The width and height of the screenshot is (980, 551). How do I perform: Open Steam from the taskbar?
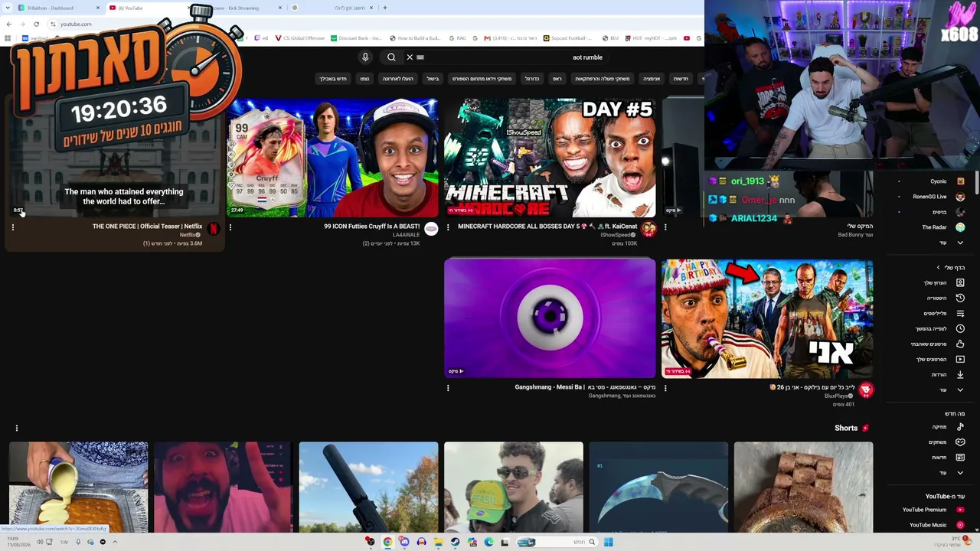(455, 542)
